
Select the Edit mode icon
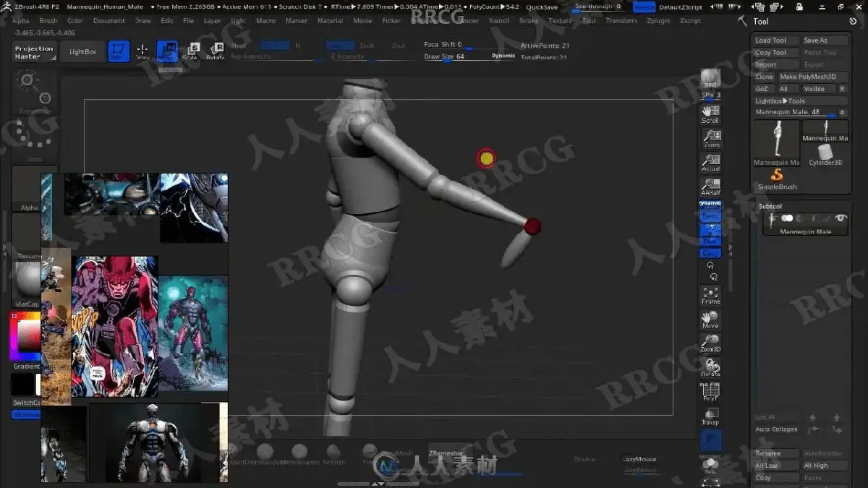(119, 51)
